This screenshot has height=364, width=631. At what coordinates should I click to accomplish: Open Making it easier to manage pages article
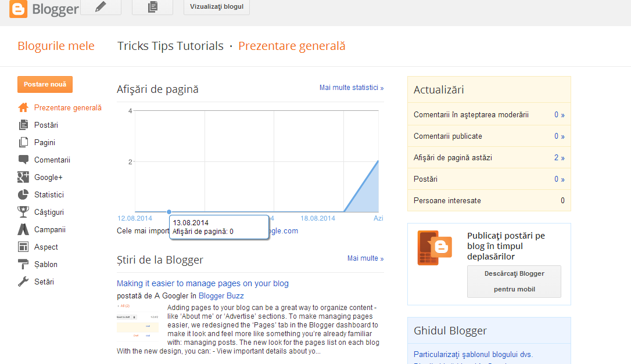(202, 283)
